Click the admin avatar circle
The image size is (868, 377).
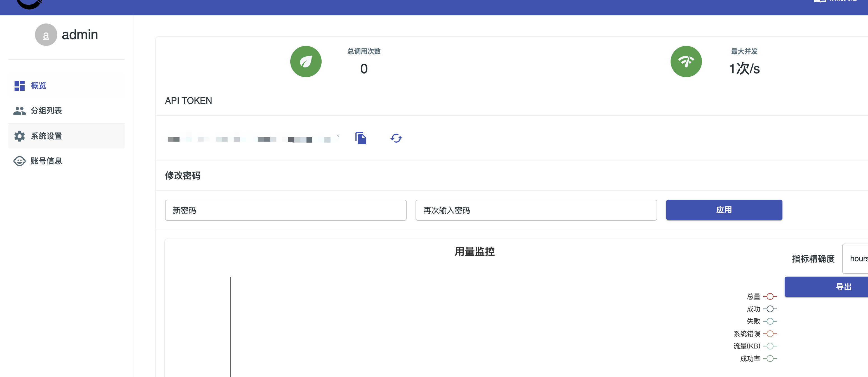click(x=46, y=35)
